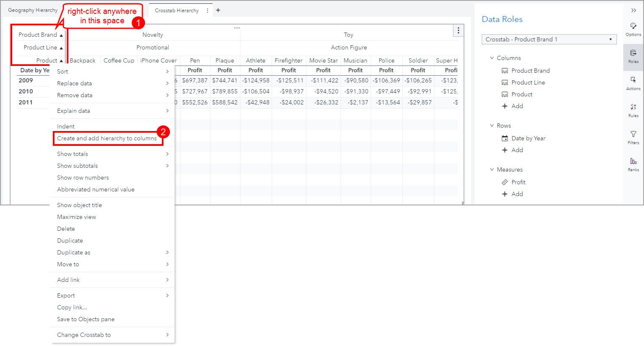Open the Actions panel

point(633,84)
